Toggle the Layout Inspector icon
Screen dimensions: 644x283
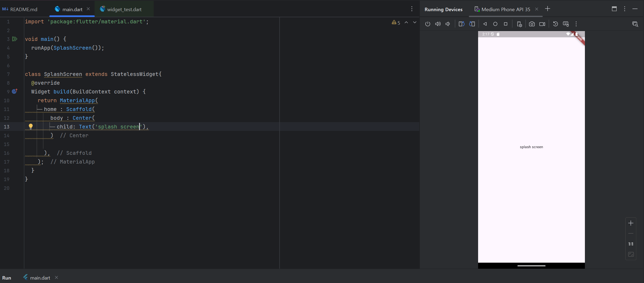pos(635,24)
